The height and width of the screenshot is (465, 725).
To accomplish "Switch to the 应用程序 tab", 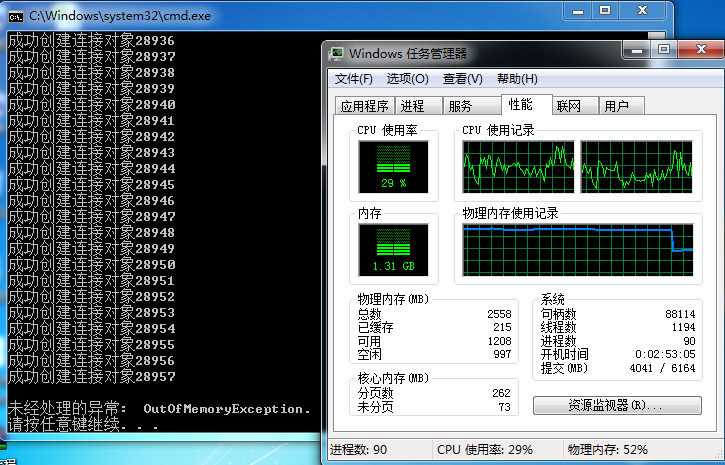I will pos(364,106).
